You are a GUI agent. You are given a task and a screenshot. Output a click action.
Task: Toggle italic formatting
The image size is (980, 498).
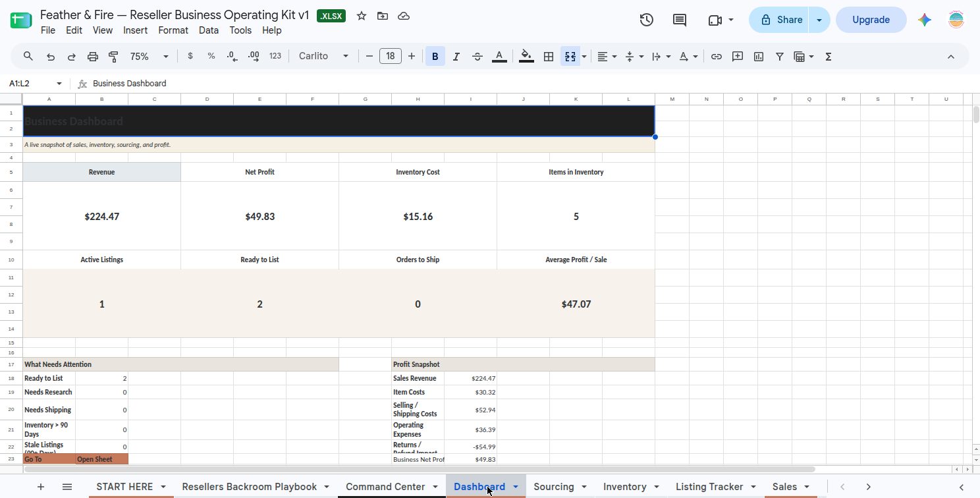(456, 57)
